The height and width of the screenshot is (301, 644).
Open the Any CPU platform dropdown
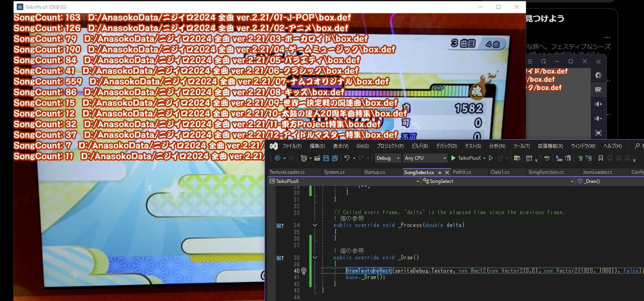click(425, 158)
